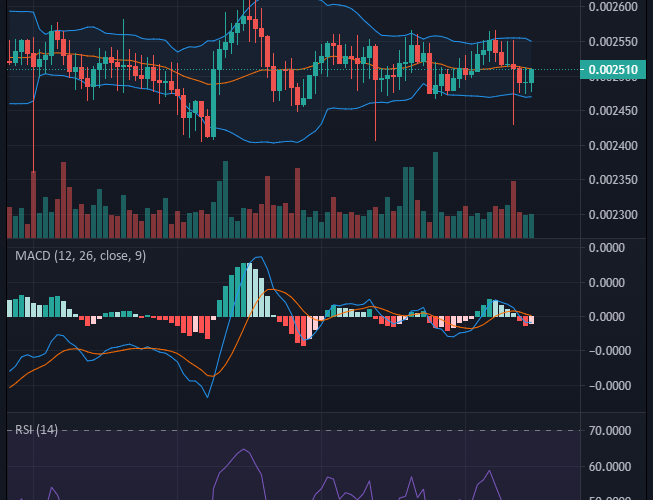Click the 0.002400 price axis label
Image resolution: width=653 pixels, height=500 pixels.
pos(613,146)
